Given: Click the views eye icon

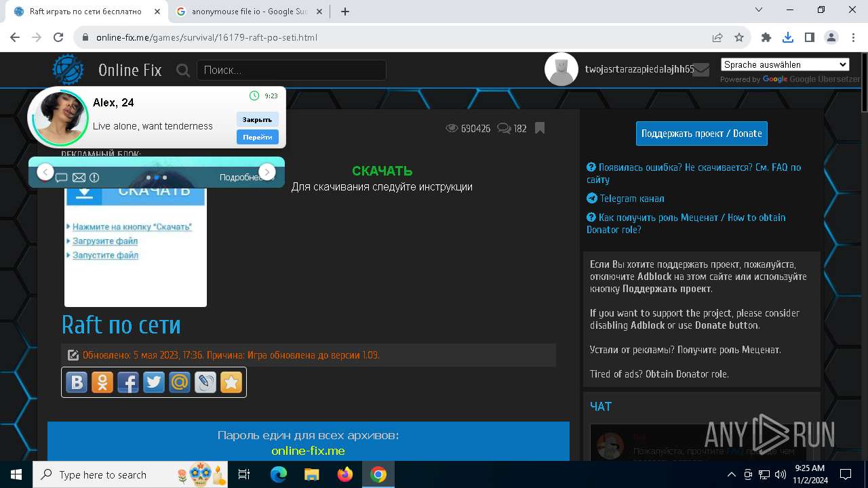Looking at the screenshot, I should tap(452, 128).
